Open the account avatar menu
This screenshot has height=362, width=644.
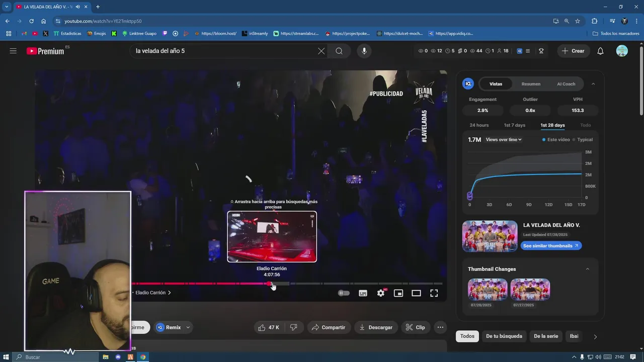coord(622,51)
